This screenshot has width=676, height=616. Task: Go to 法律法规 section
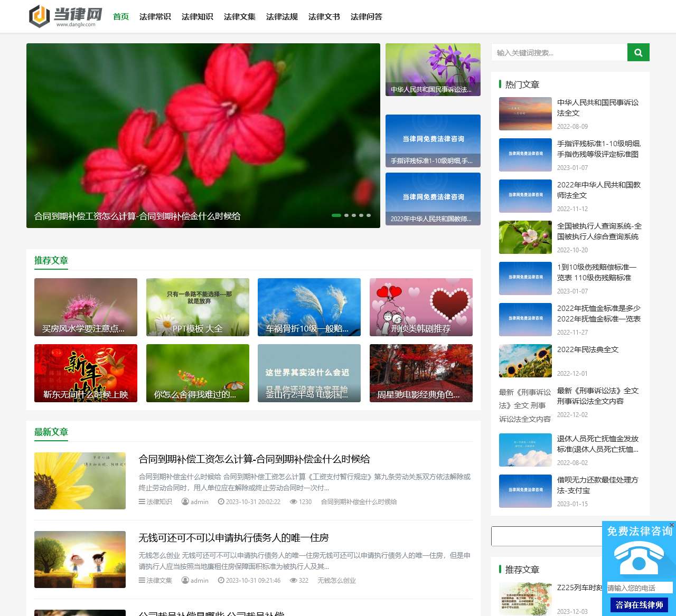point(282,16)
